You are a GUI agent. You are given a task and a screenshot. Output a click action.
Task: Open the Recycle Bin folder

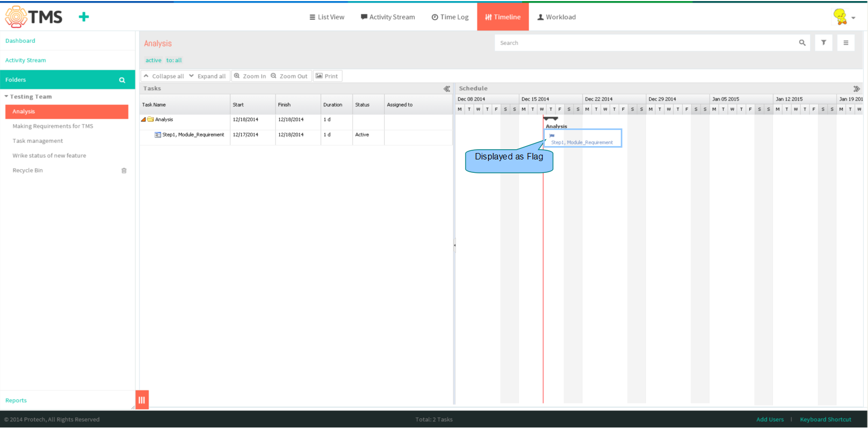pyautogui.click(x=28, y=171)
